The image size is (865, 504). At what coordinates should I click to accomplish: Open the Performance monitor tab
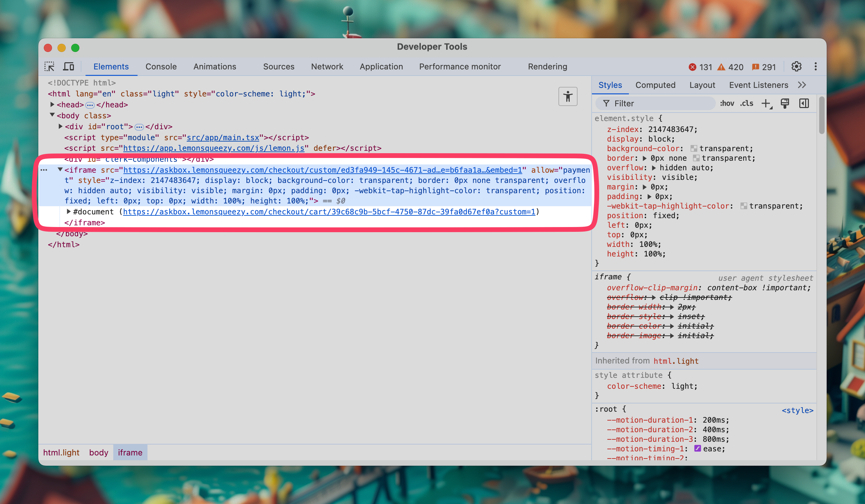pos(460,67)
